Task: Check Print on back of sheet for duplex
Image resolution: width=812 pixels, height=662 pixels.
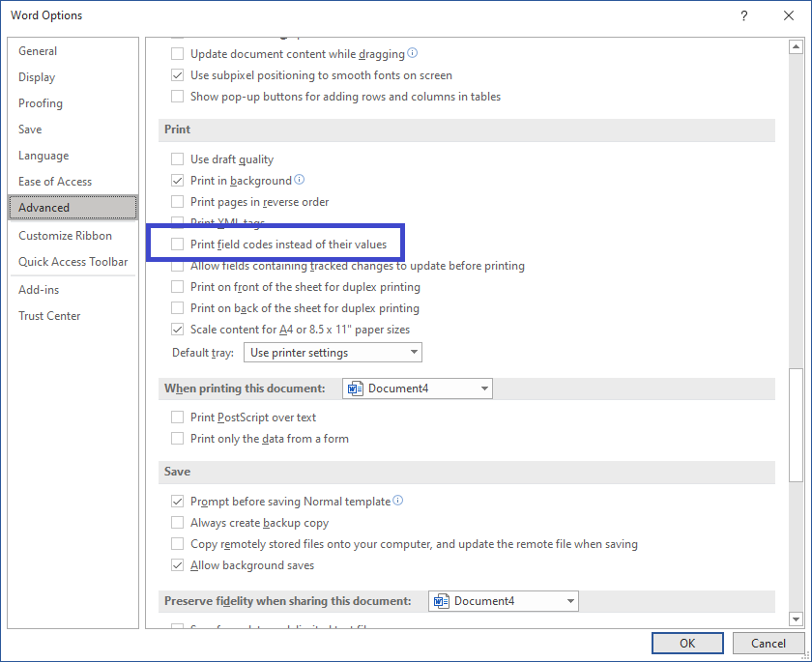Action: point(177,308)
